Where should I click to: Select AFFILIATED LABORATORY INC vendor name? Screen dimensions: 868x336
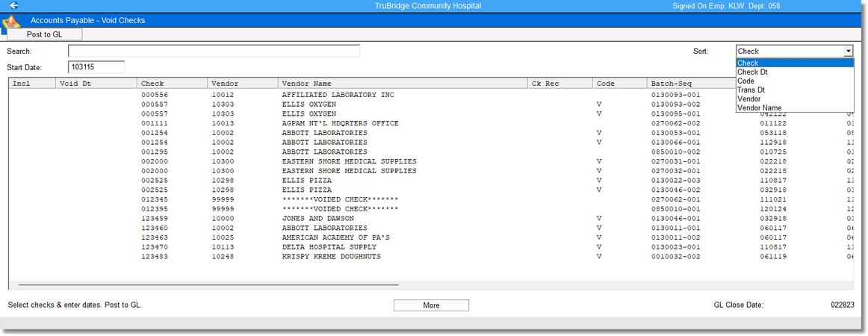[x=338, y=96]
